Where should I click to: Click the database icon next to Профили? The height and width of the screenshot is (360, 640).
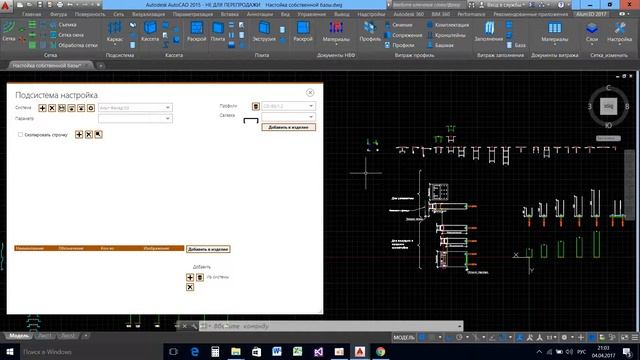256,106
